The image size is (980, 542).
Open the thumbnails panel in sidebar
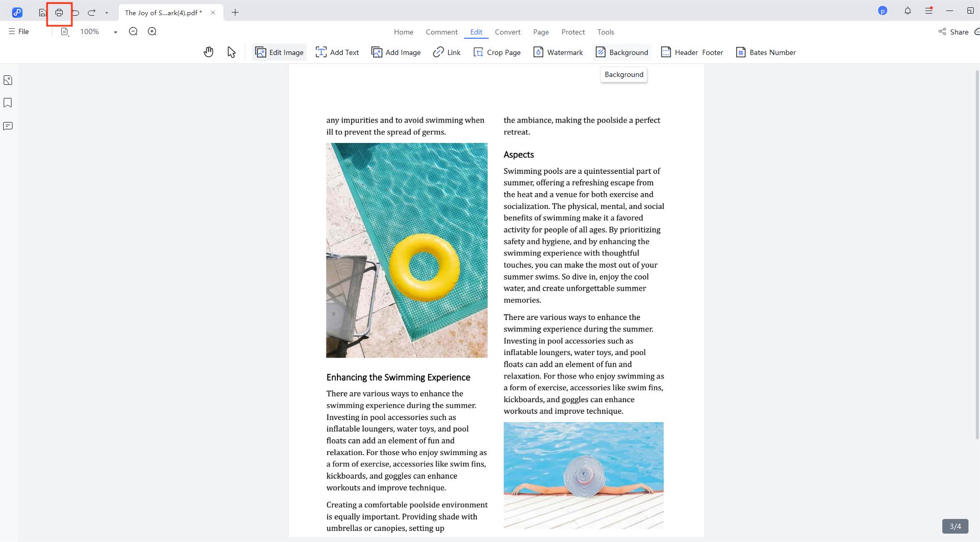tap(8, 80)
